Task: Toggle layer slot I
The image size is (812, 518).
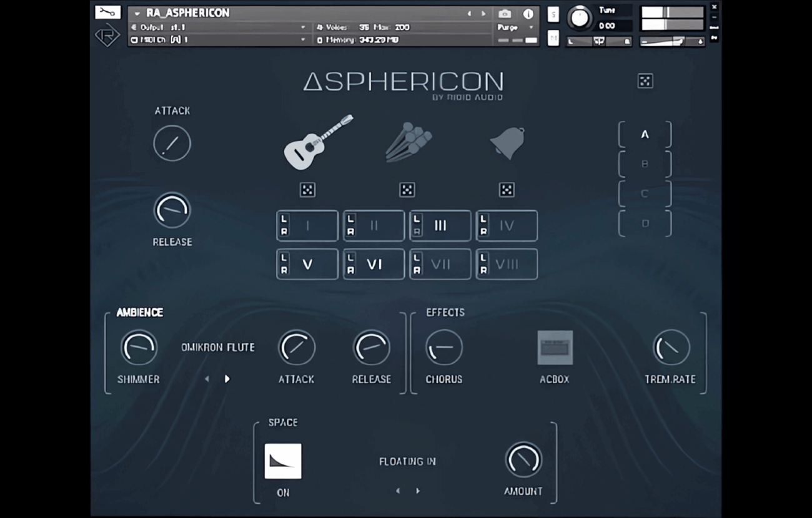Action: click(x=307, y=226)
